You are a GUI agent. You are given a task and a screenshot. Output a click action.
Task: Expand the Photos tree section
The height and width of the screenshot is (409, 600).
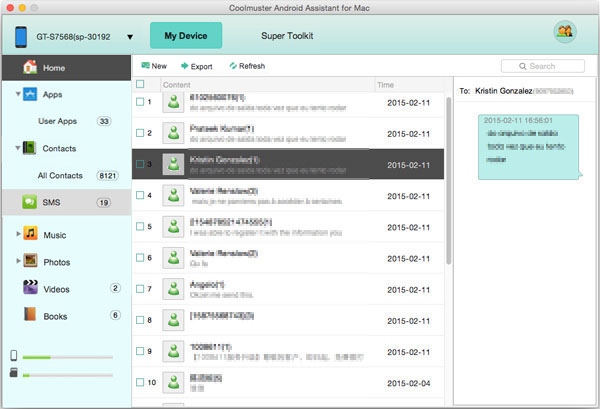(x=18, y=261)
